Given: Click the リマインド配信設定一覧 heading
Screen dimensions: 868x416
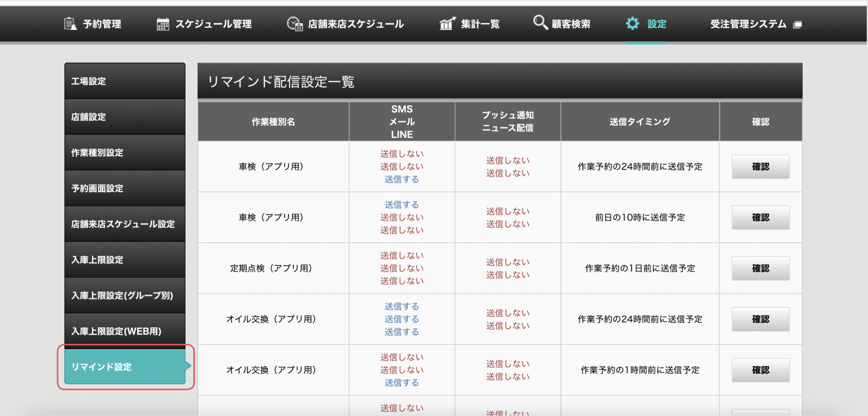Looking at the screenshot, I should 281,82.
